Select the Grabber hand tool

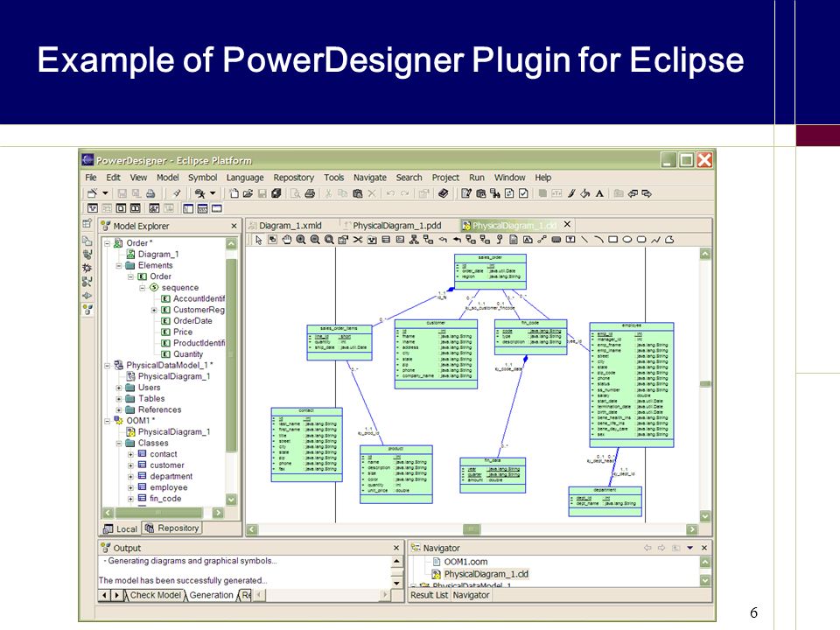(287, 240)
